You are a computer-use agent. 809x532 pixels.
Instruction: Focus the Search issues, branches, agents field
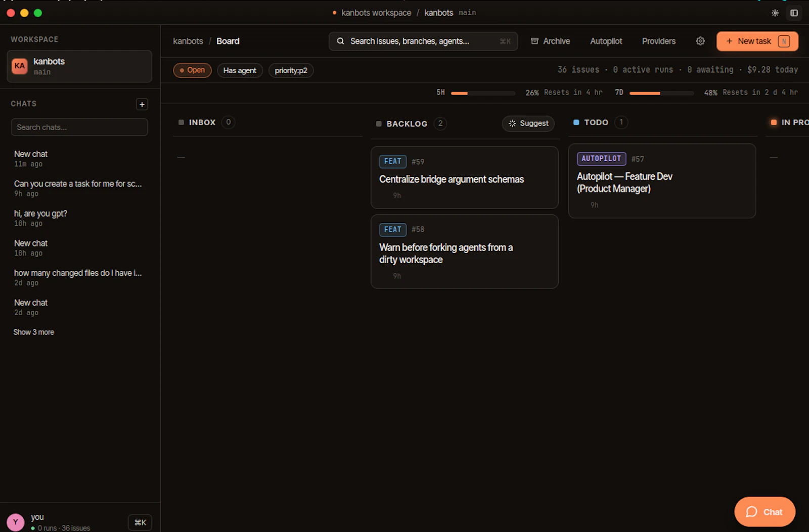(x=423, y=41)
